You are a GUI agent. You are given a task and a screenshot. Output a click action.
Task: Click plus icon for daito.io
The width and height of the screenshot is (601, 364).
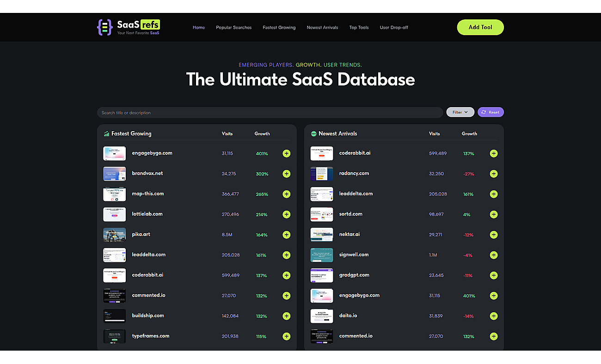(x=494, y=316)
